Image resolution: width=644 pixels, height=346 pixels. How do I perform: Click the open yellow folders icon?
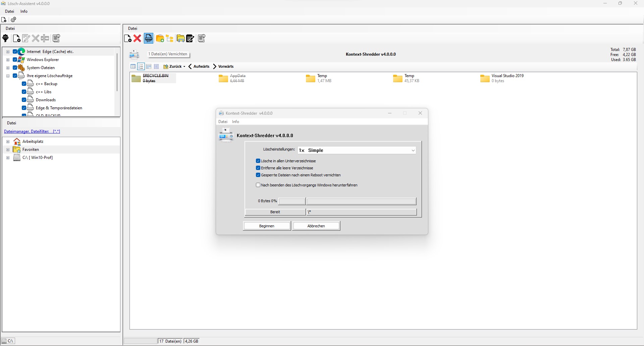(180, 39)
